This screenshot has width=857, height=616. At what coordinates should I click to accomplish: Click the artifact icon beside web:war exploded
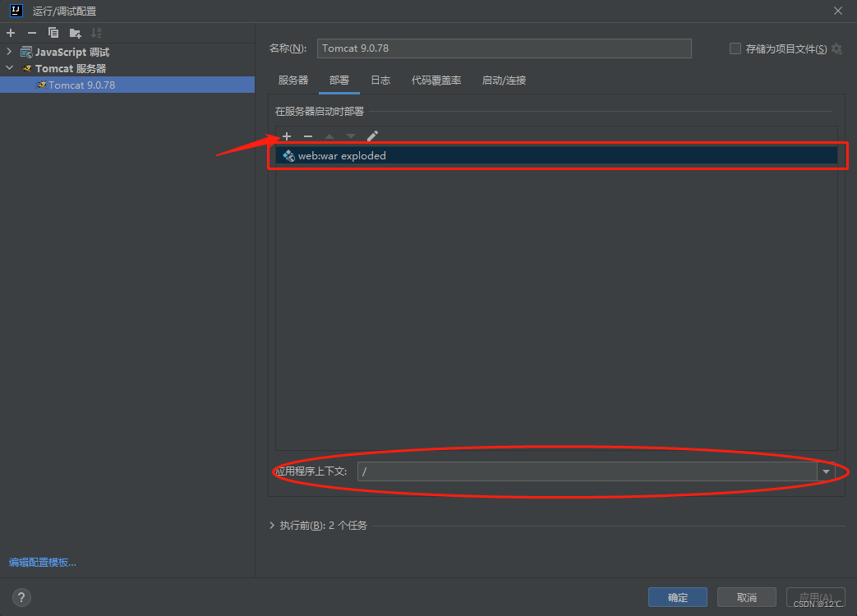click(288, 156)
